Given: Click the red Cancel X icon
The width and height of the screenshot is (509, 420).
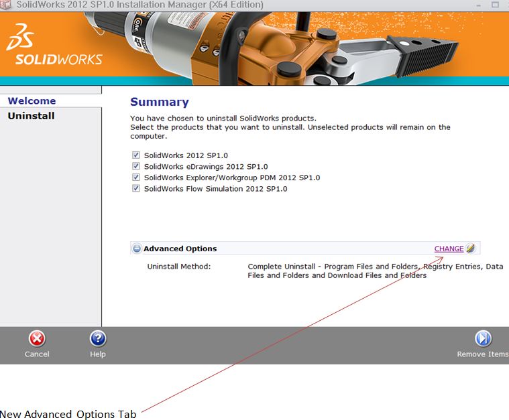Looking at the screenshot, I should pos(37,338).
